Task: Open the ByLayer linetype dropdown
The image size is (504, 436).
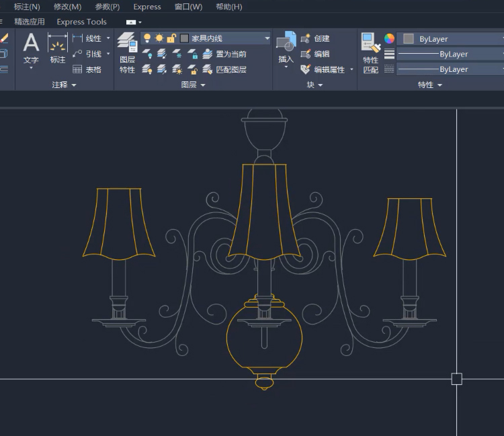Action: 451,69
